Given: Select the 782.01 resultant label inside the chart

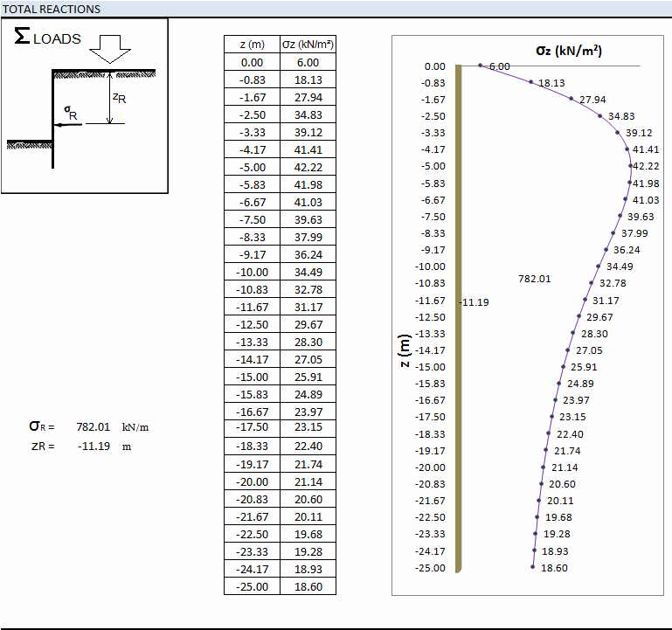Looking at the screenshot, I should (535, 279).
